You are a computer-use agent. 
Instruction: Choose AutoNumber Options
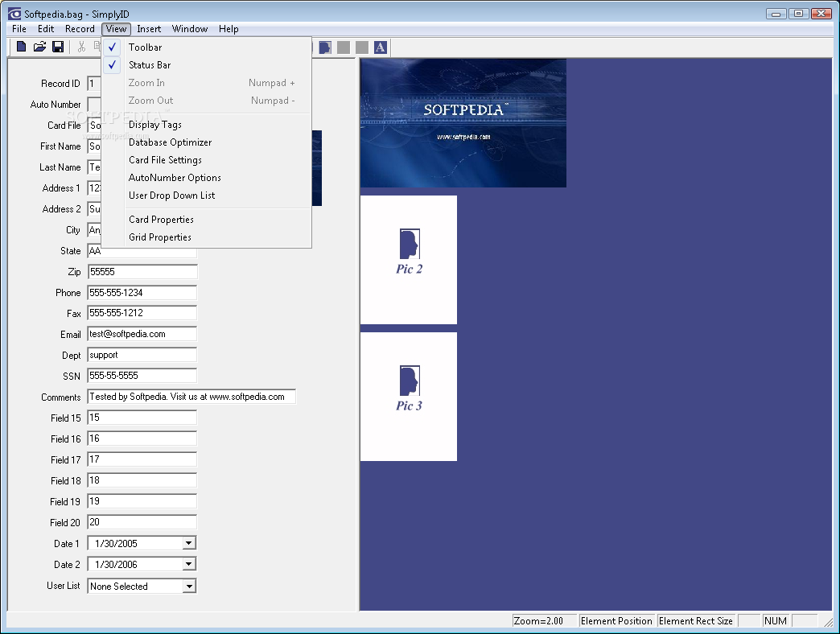[x=206, y=178]
